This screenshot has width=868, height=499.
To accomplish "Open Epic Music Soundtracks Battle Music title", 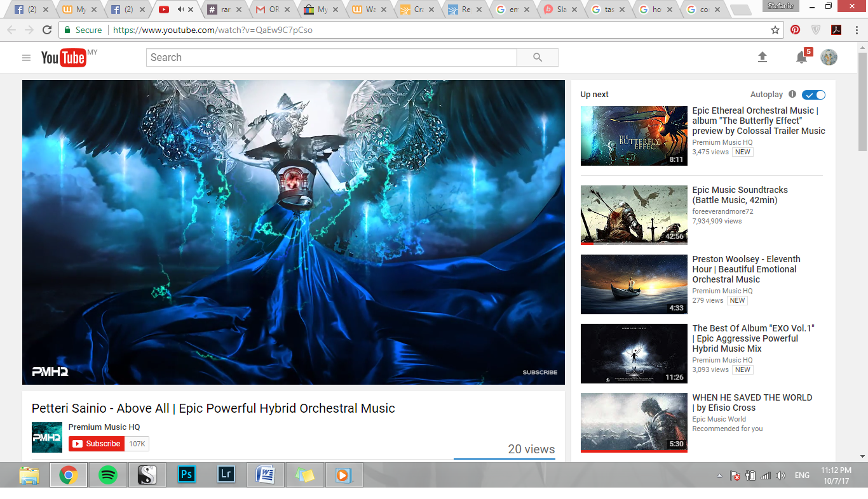I will [x=740, y=195].
